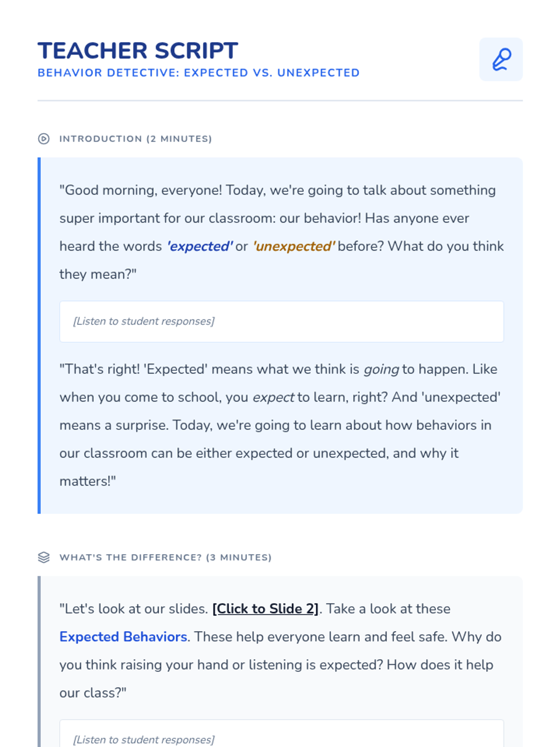Click the "Introduction (2 Minutes)" section heading
Screen dimensions: 560x747
point(135,139)
